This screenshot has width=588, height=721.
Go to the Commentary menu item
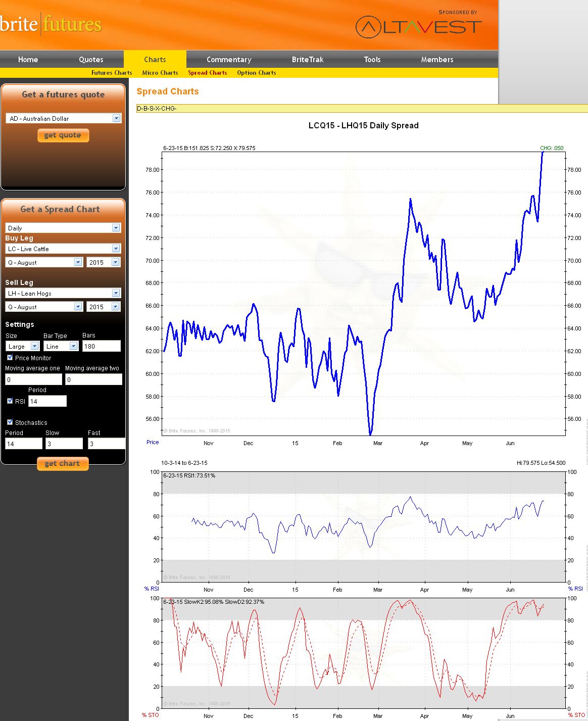pos(229,60)
